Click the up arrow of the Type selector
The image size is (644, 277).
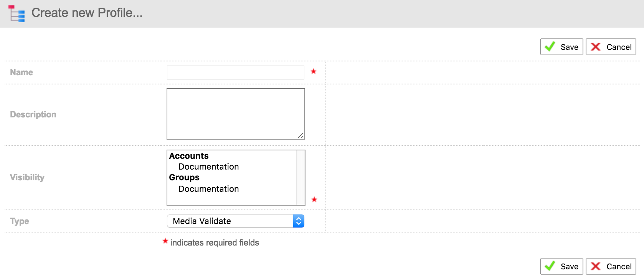(298, 219)
